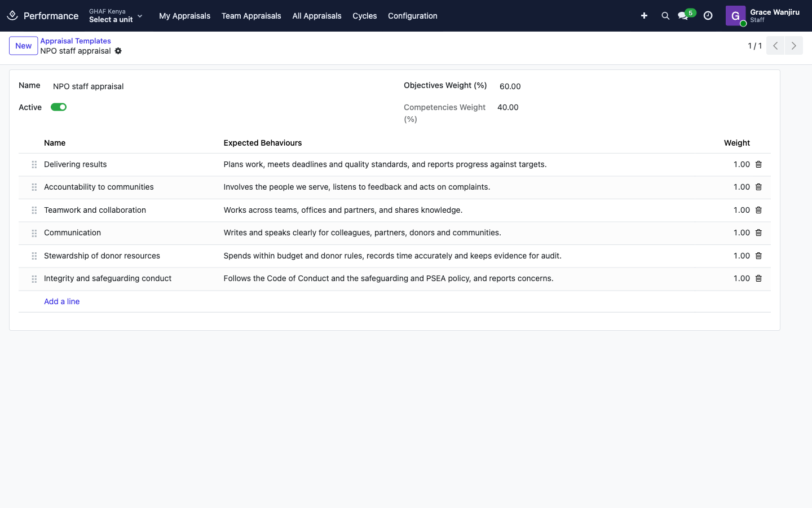The width and height of the screenshot is (812, 508).
Task: Click behaviour text 'Follows the Code of Conduct'
Action: pos(276,278)
